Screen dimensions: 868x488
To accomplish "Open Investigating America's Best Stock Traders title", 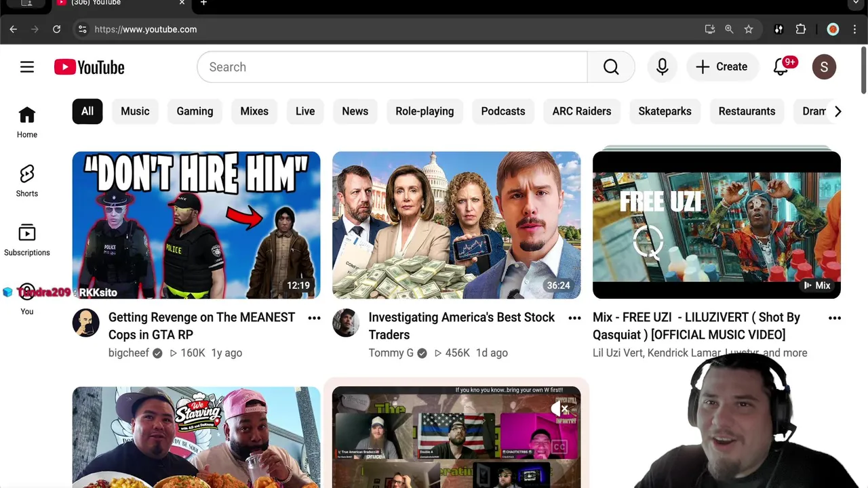I will (x=462, y=326).
